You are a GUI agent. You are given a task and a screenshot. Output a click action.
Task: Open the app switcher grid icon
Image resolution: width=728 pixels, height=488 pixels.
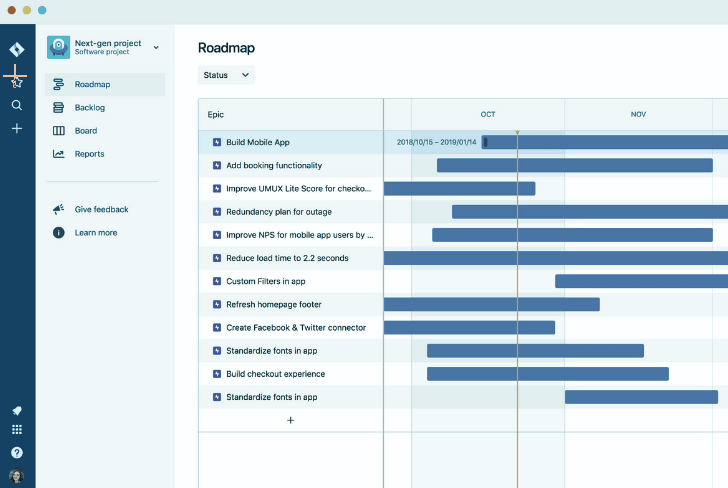(x=17, y=430)
